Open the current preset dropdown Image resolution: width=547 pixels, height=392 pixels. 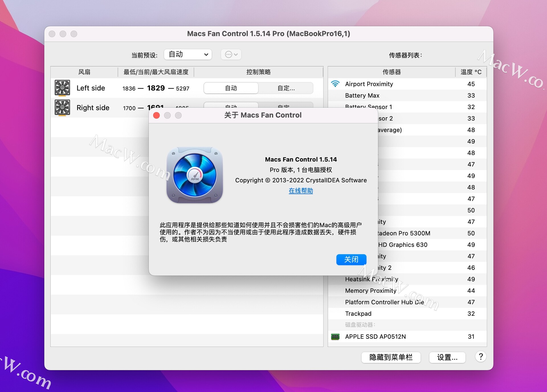pyautogui.click(x=188, y=54)
